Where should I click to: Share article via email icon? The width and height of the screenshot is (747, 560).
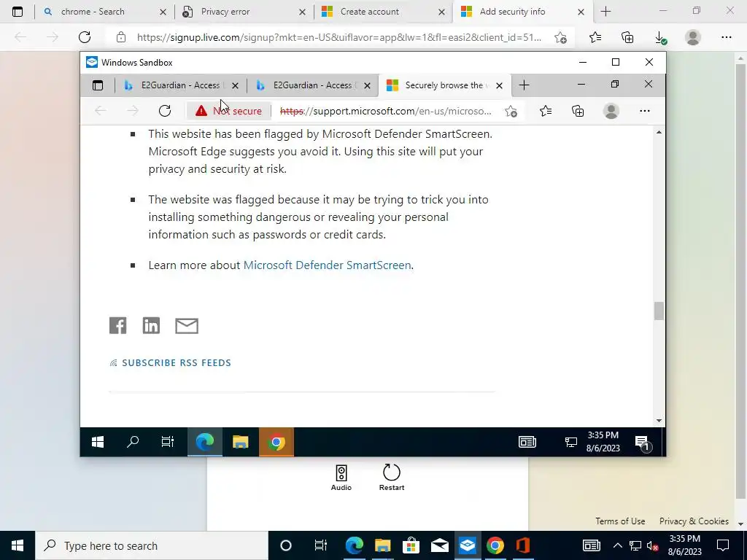pos(187,326)
